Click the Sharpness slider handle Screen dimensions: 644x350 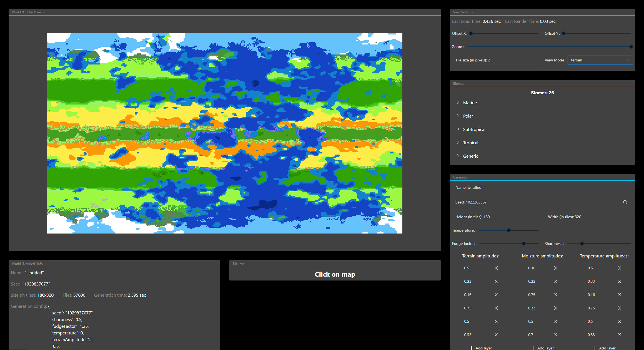click(582, 243)
